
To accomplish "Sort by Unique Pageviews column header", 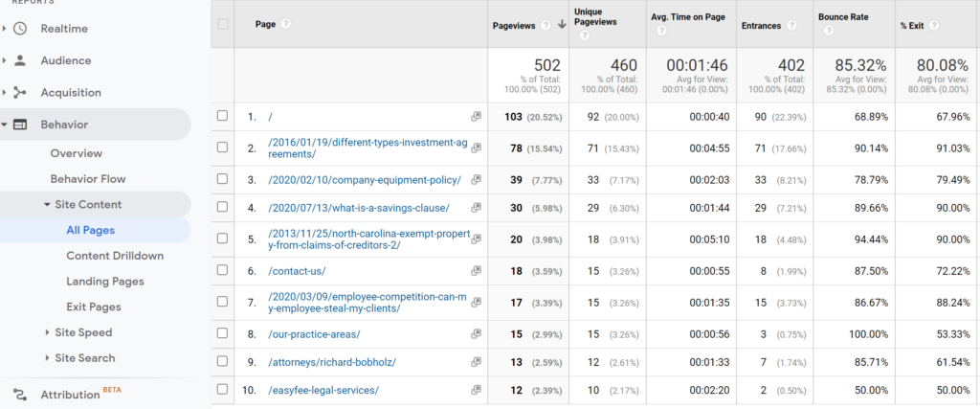I will tap(595, 17).
